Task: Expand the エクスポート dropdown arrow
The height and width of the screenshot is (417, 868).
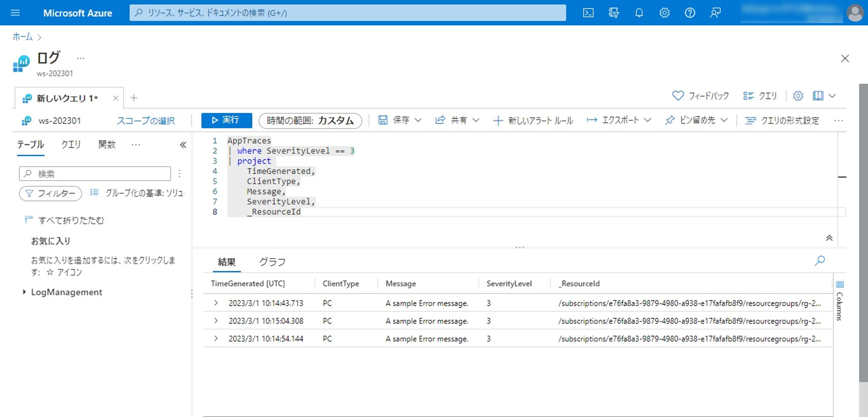Action: coord(648,120)
